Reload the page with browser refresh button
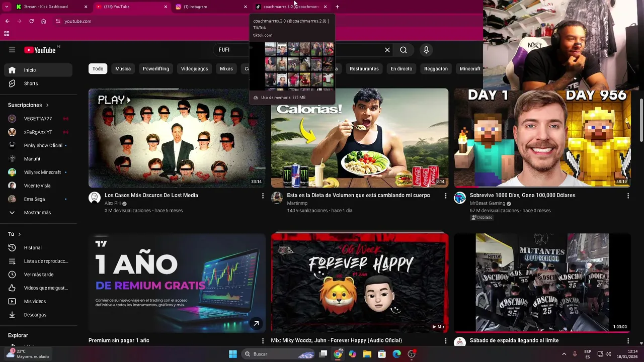The width and height of the screenshot is (644, 362). pyautogui.click(x=31, y=21)
